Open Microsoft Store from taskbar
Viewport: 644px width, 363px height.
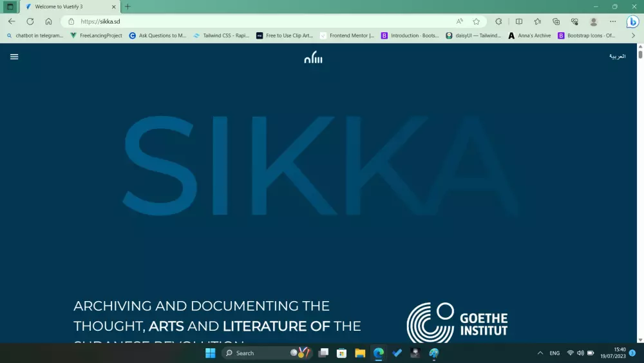coord(342,353)
